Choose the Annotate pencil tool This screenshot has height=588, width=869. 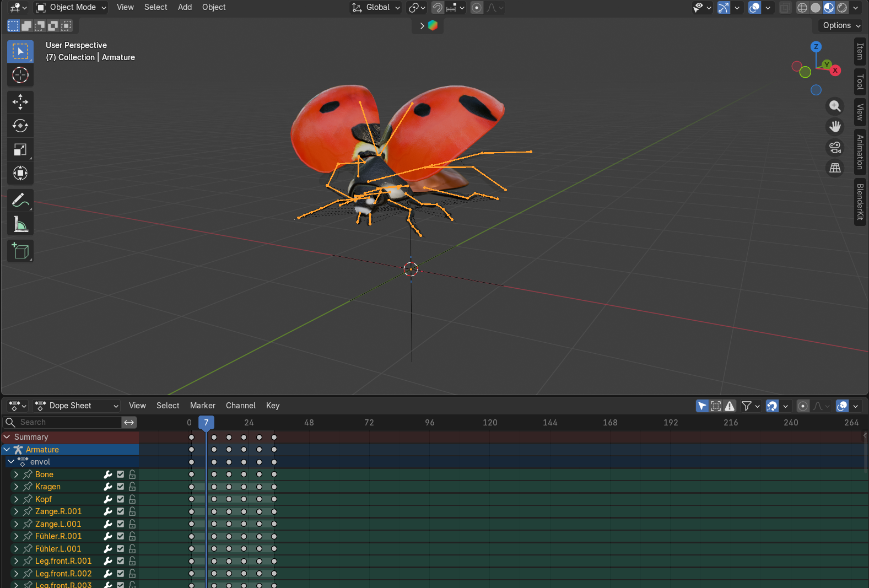tap(20, 200)
